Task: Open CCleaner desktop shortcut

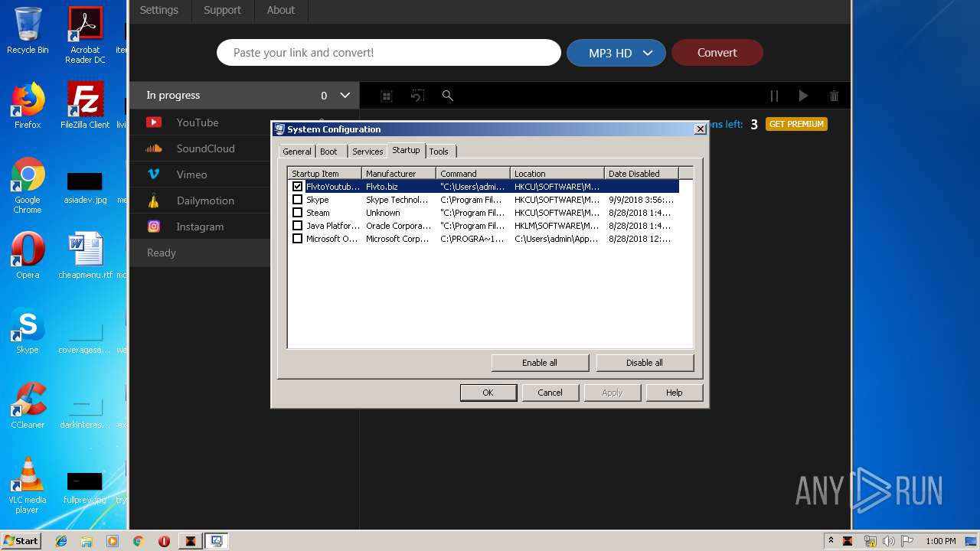Action: pos(28,405)
